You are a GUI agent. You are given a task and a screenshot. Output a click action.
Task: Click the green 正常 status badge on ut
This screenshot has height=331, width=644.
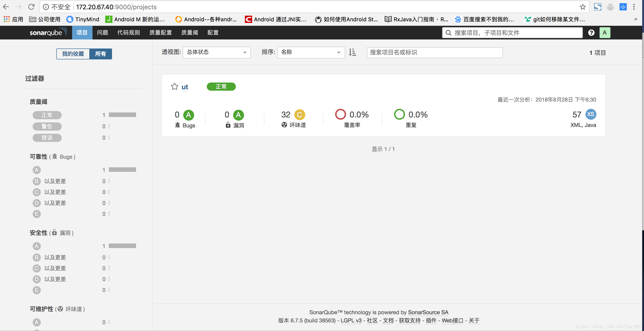click(221, 87)
